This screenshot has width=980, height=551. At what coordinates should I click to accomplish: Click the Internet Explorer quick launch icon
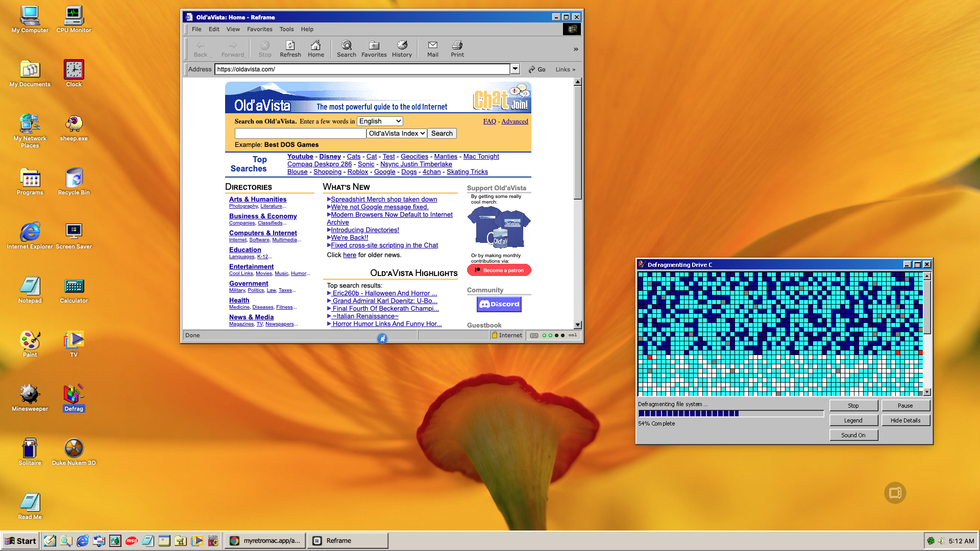pos(83,541)
